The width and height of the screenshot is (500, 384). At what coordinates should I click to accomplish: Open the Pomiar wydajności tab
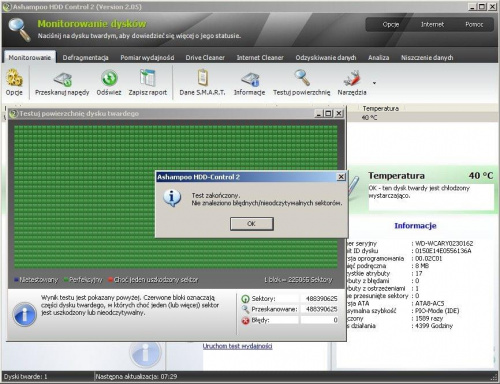click(x=147, y=57)
